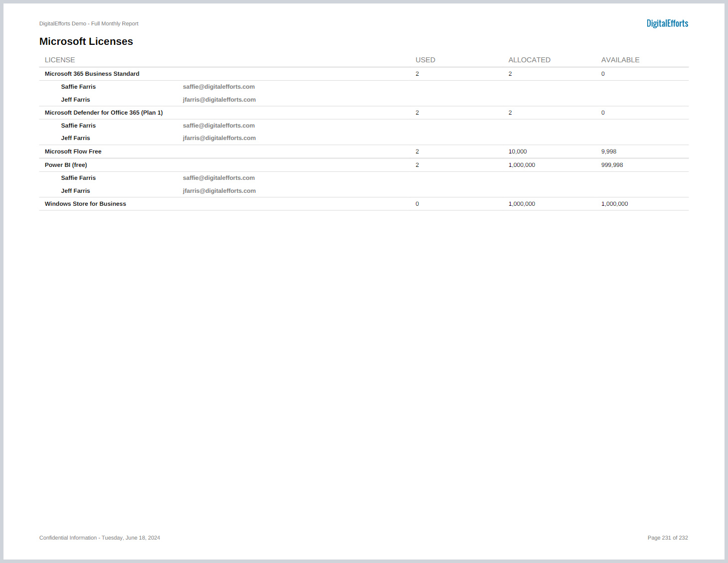Click saffie@digitalefforts.com under Microsoft Defender for Office 365
This screenshot has width=728, height=563.
click(x=219, y=126)
